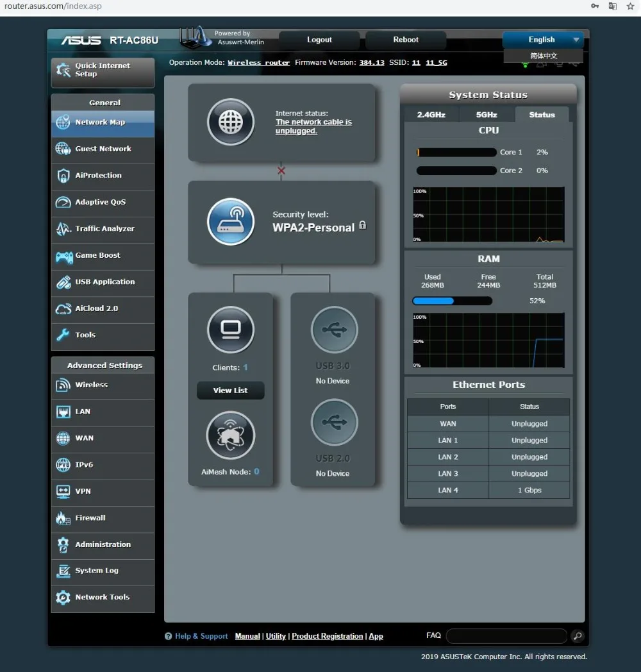Switch to the 2.4GHz tab
This screenshot has width=641, height=672.
point(431,114)
